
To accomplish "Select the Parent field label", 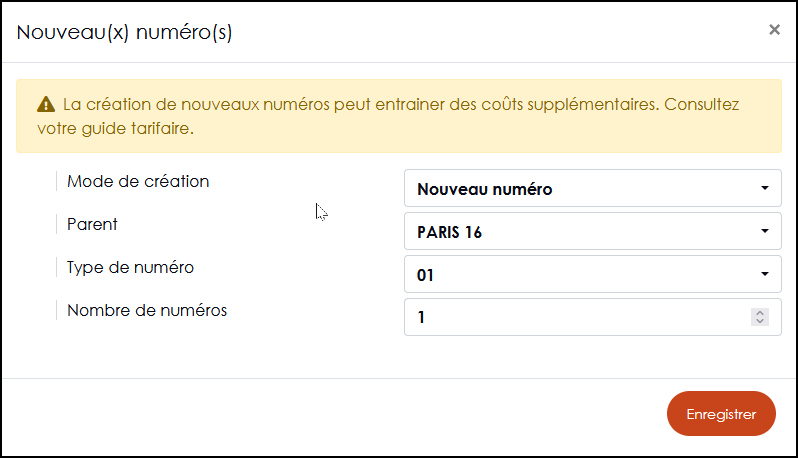I will point(92,224).
